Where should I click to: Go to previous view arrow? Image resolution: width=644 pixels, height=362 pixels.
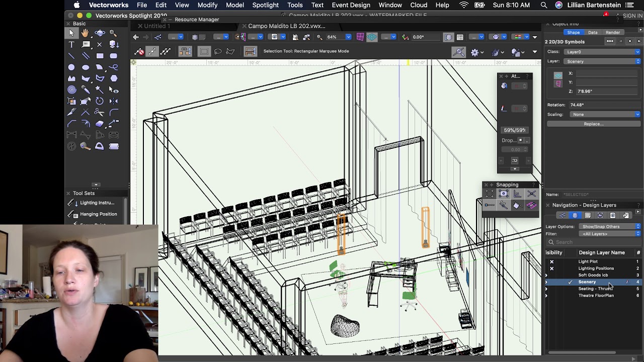(136, 37)
